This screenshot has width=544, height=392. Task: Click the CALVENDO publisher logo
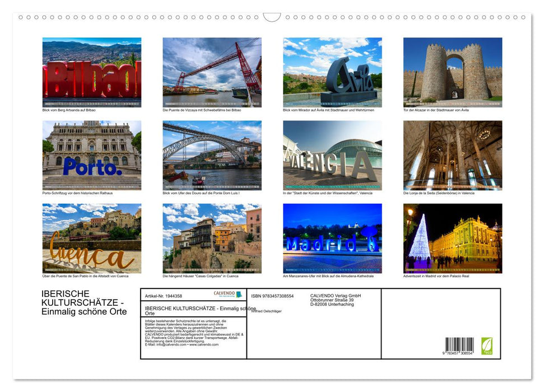(225, 294)
